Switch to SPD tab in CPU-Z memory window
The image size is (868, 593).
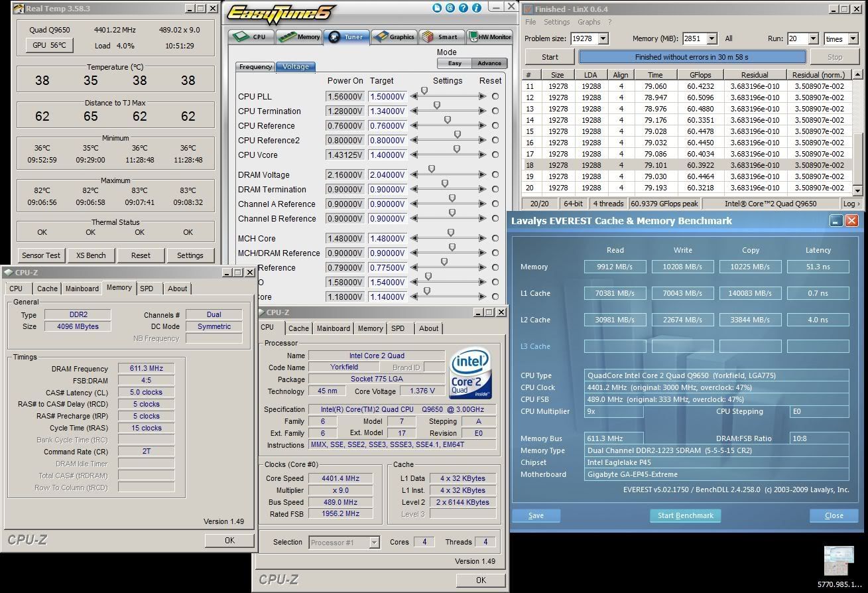click(x=147, y=289)
